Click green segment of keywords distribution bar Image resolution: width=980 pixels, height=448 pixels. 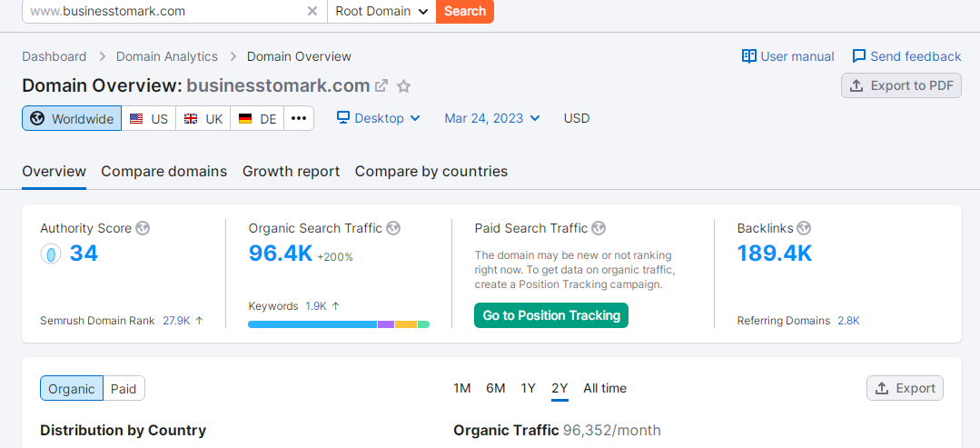[424, 324]
